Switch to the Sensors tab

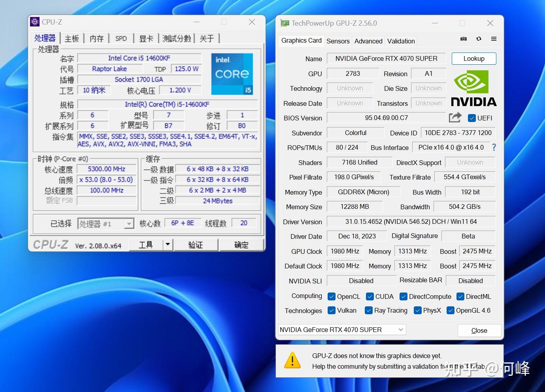coord(338,41)
